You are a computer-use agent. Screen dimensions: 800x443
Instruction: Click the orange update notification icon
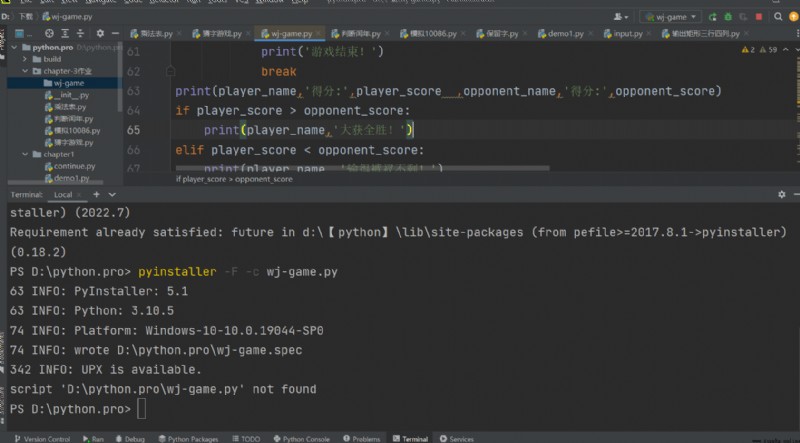pyautogui.click(x=794, y=17)
